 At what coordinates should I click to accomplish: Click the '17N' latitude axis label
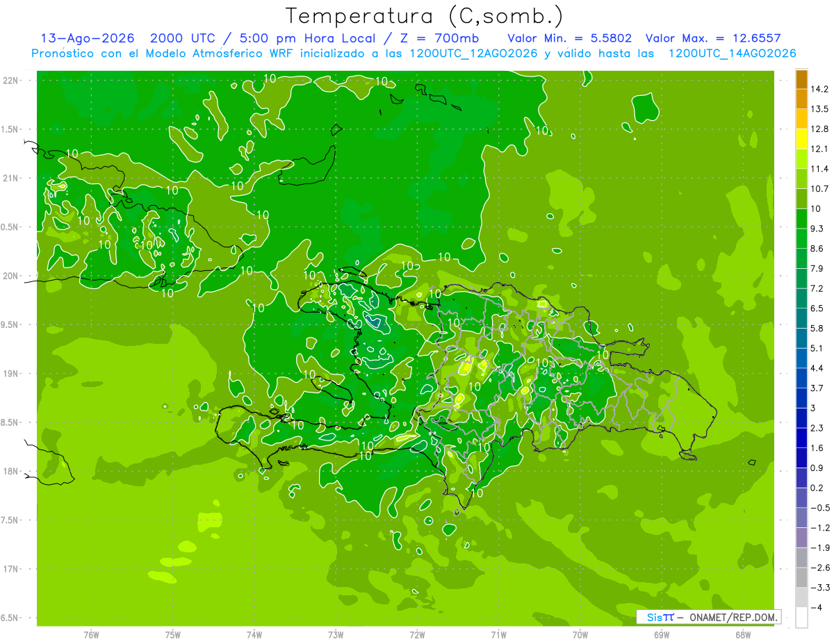[10, 569]
